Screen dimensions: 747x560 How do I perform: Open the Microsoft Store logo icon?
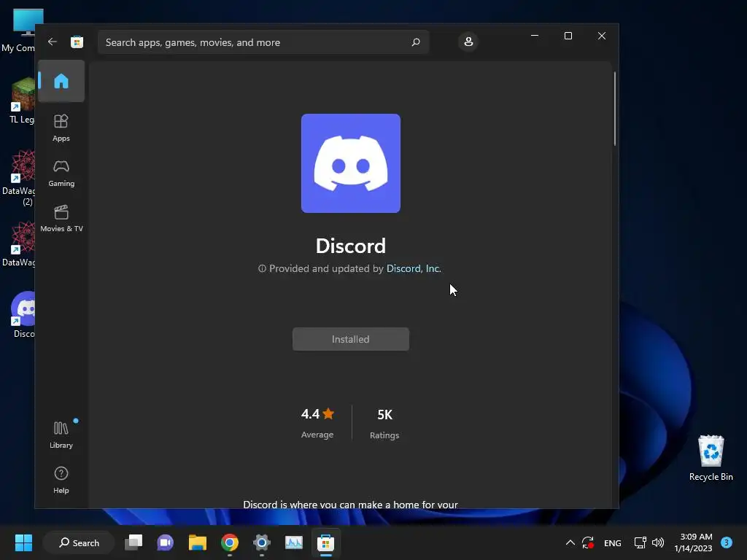pyautogui.click(x=77, y=42)
